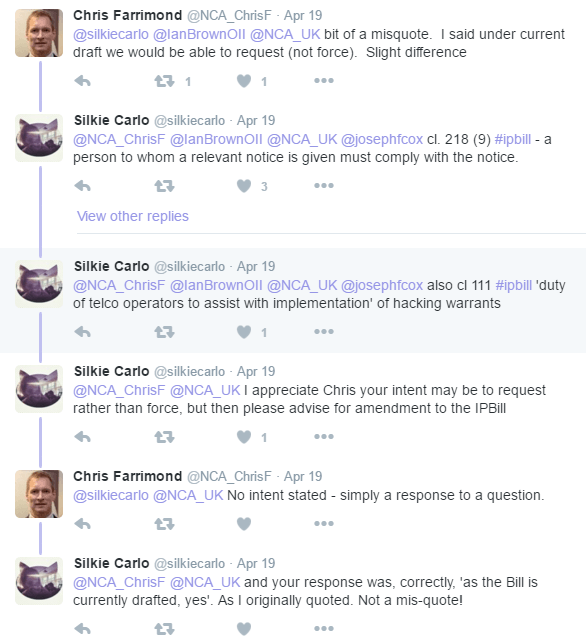The width and height of the screenshot is (586, 642).
Task: Retweet the 'No intent stated' tweet
Action: (164, 524)
